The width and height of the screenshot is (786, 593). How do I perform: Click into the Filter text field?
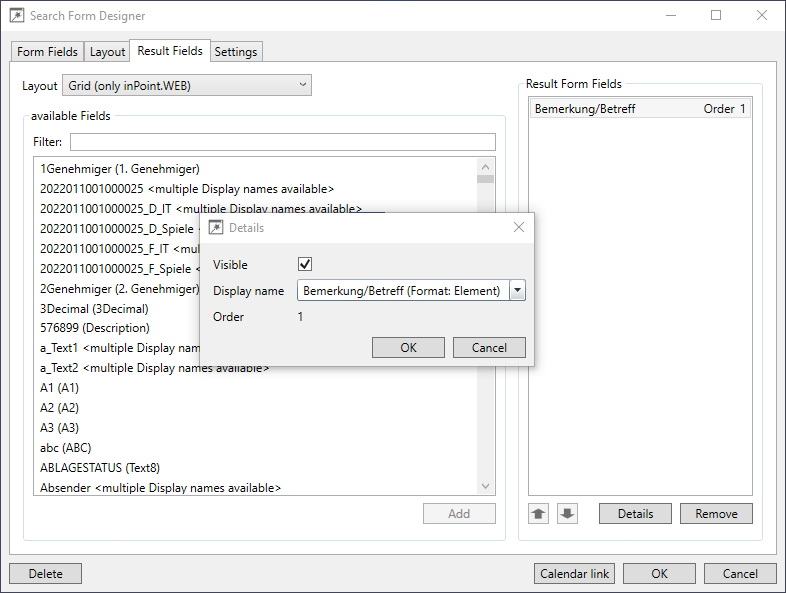click(x=282, y=142)
